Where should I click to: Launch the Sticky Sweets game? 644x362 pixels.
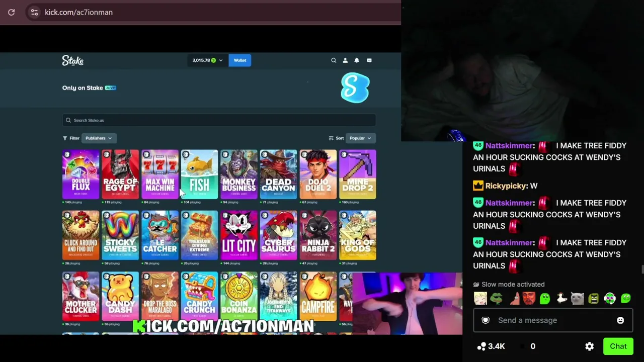click(120, 235)
